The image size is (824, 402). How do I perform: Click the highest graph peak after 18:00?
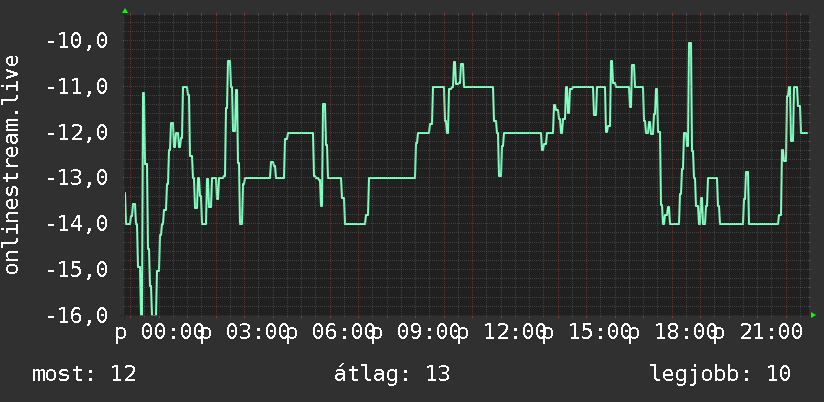click(x=689, y=43)
